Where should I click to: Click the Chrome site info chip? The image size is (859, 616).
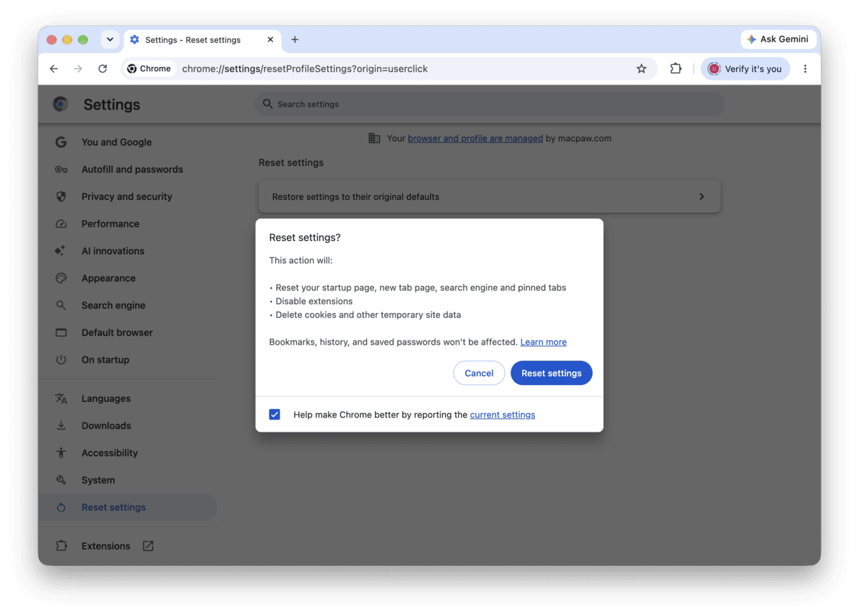tap(149, 69)
